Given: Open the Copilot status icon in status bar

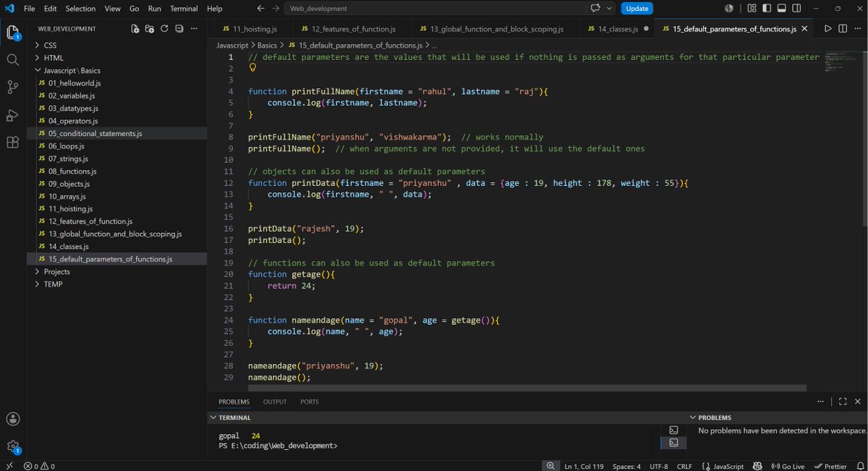Looking at the screenshot, I should pyautogui.click(x=758, y=466).
